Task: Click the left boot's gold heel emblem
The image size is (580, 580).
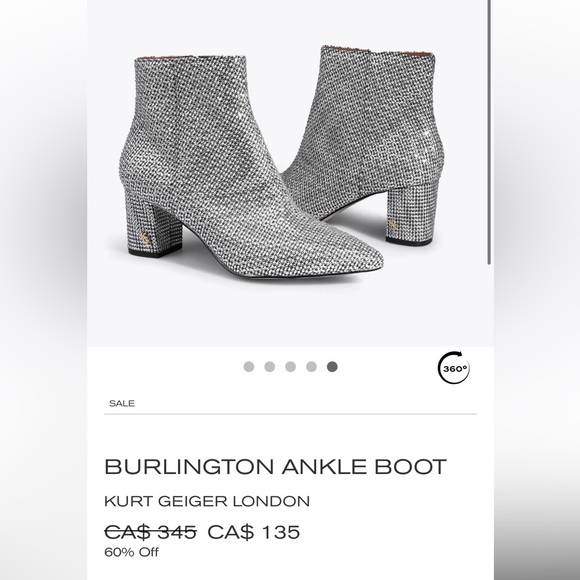Action: click(x=146, y=239)
